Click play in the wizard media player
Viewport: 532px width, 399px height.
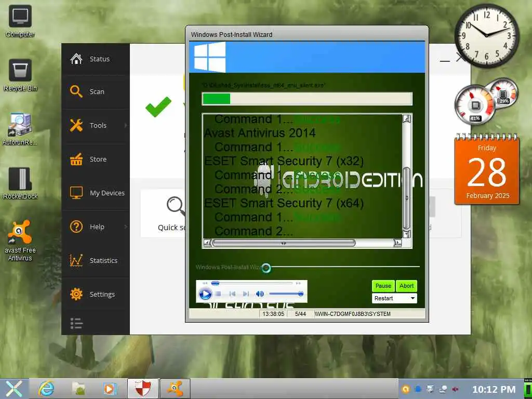click(x=205, y=294)
